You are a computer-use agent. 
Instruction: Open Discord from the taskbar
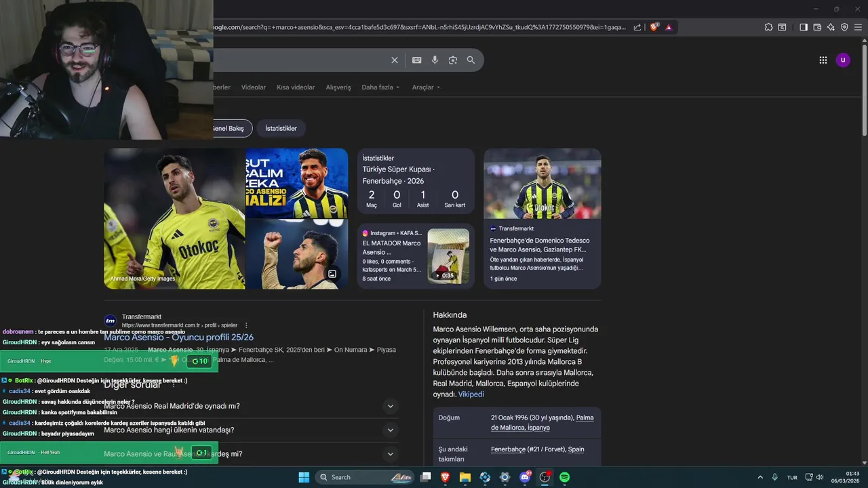(x=525, y=477)
